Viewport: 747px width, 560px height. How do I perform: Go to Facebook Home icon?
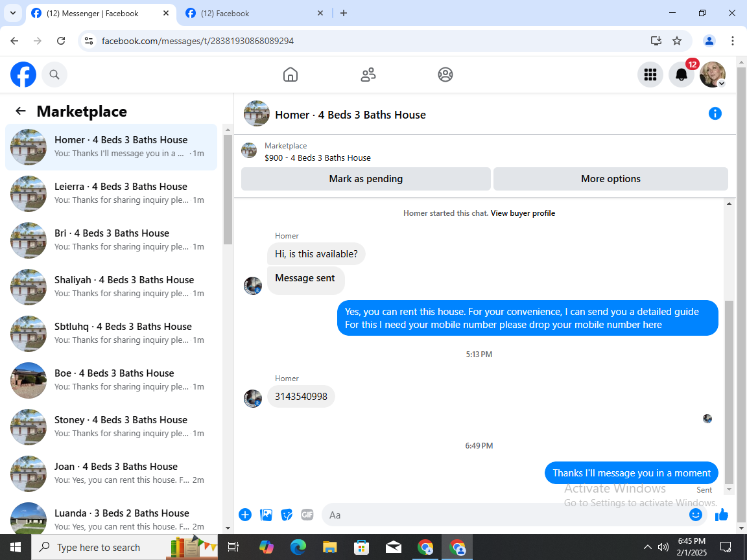coord(290,75)
